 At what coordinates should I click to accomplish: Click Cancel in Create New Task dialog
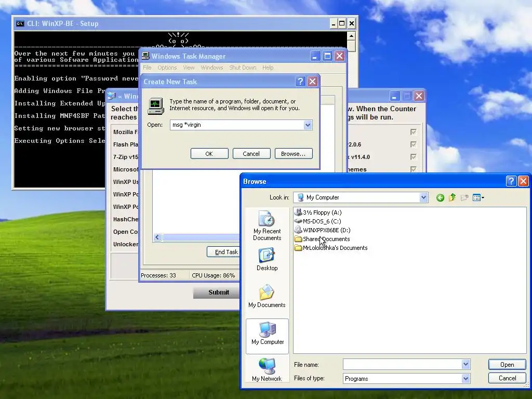click(251, 154)
